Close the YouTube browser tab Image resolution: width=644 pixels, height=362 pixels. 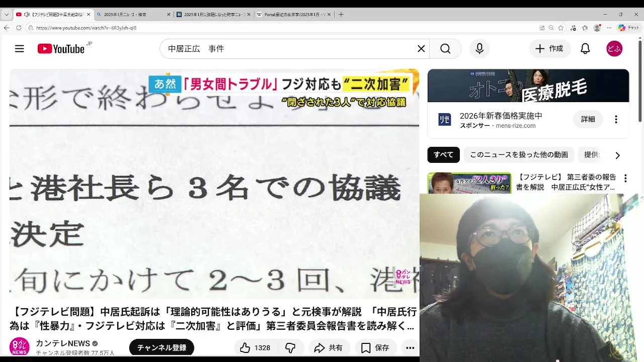[88, 15]
